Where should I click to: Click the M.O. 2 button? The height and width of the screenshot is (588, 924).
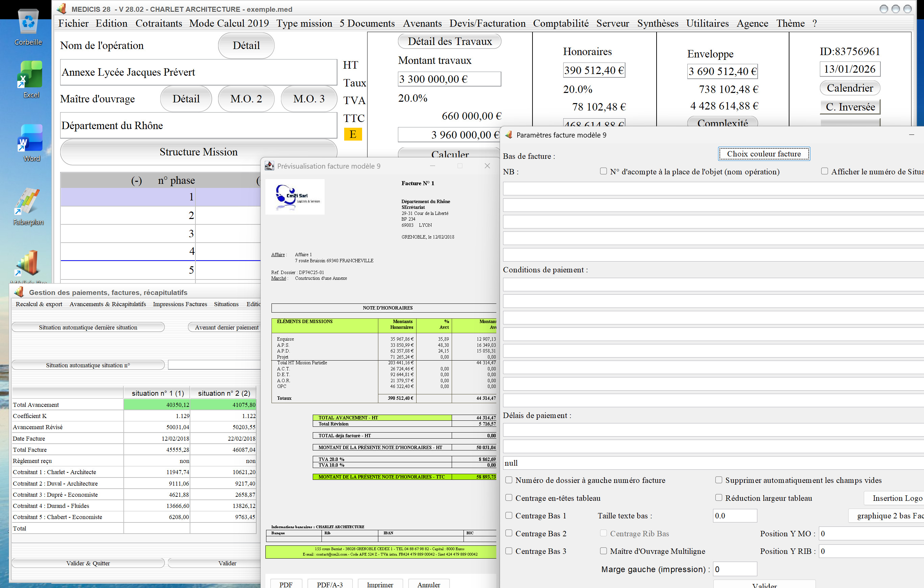[x=246, y=99]
